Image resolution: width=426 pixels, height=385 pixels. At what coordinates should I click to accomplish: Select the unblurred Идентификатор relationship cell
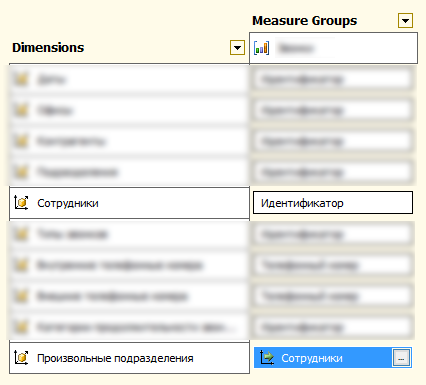click(333, 203)
